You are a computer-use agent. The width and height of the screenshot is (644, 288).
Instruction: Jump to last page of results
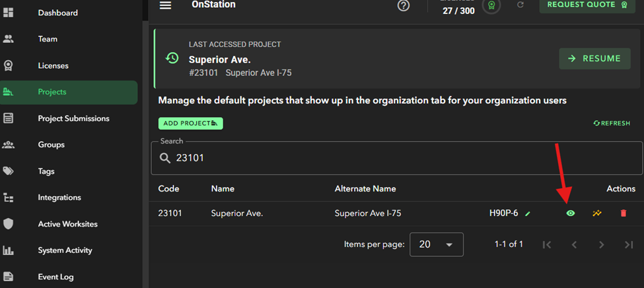click(x=628, y=244)
